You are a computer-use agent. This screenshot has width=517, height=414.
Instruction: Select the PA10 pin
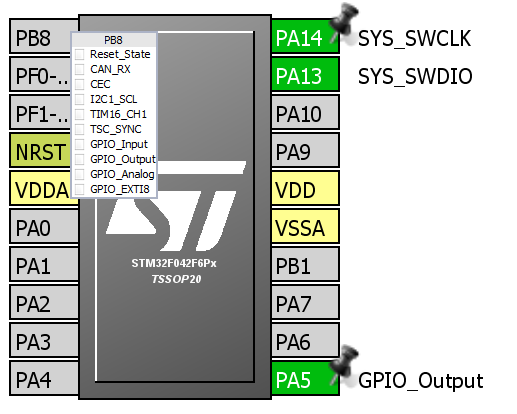305,112
